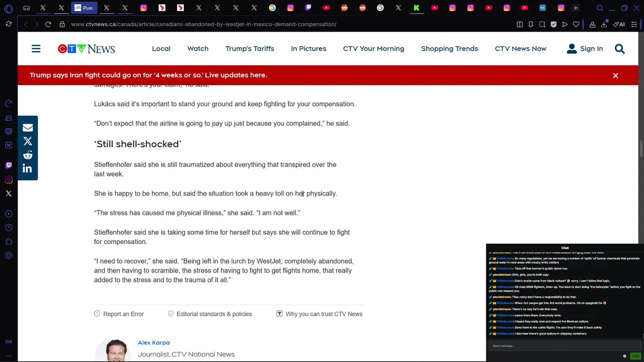Viewport: 644px width, 362px height.
Task: Open In Pictures nav item
Action: (x=308, y=49)
